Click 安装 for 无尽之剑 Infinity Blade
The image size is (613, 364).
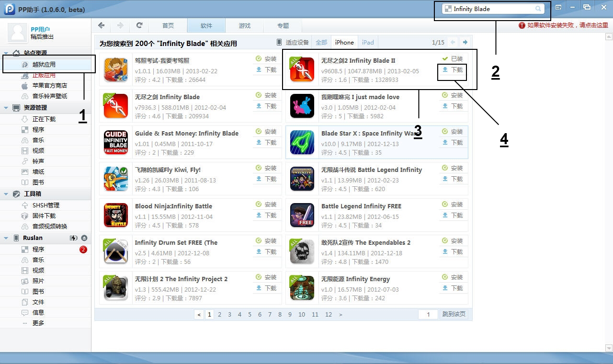click(x=266, y=95)
